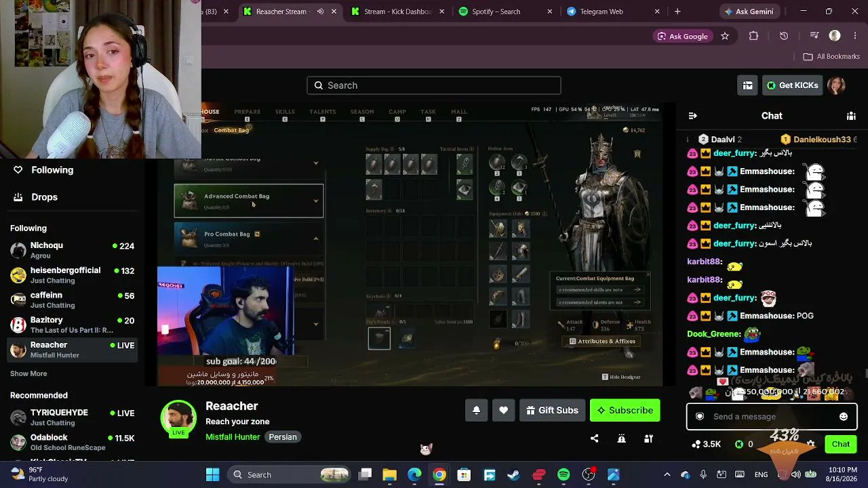This screenshot has height=488, width=868.
Task: Open the user profile avatar on Kick
Action: tap(836, 85)
